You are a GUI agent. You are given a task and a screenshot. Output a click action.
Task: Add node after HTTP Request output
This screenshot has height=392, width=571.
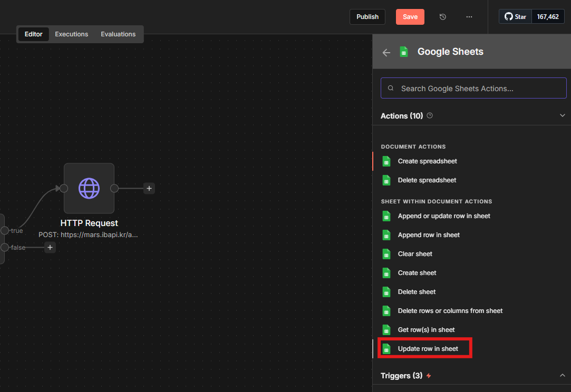(149, 188)
